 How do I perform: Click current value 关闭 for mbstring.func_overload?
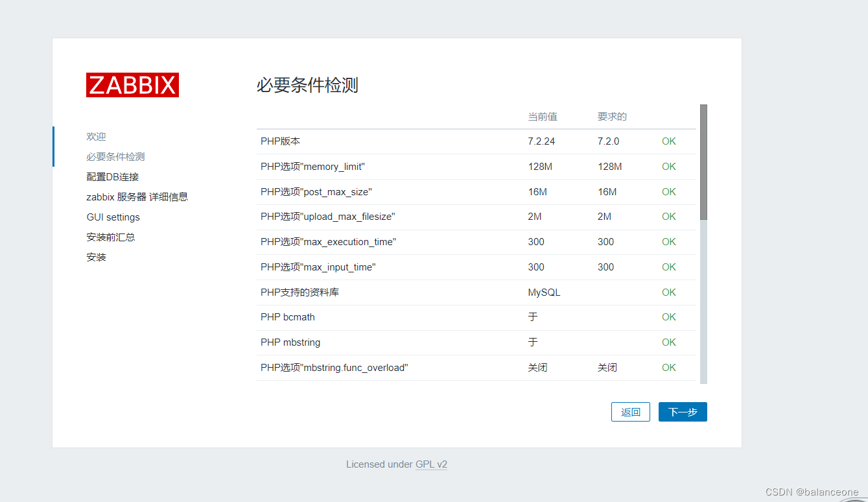(x=537, y=368)
